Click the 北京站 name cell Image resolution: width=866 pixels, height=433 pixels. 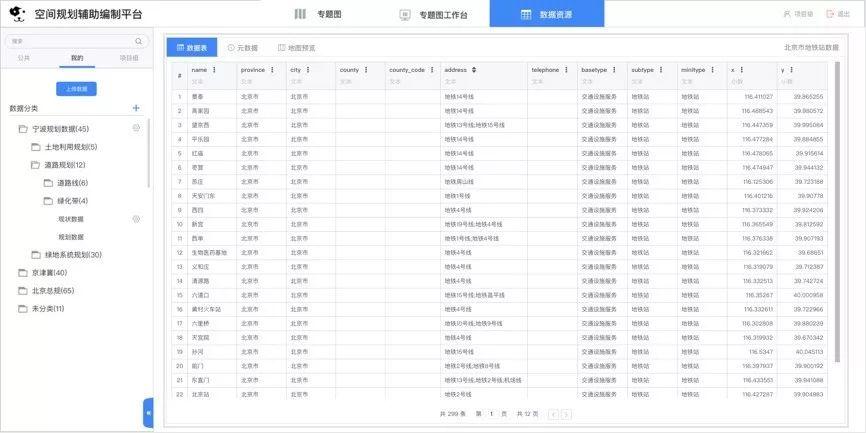coord(212,394)
